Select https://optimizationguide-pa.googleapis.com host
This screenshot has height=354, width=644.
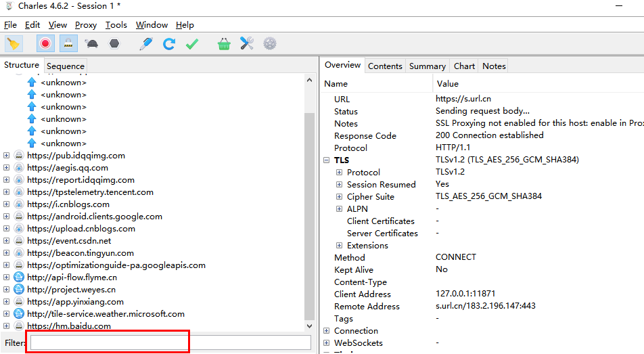[x=116, y=265]
